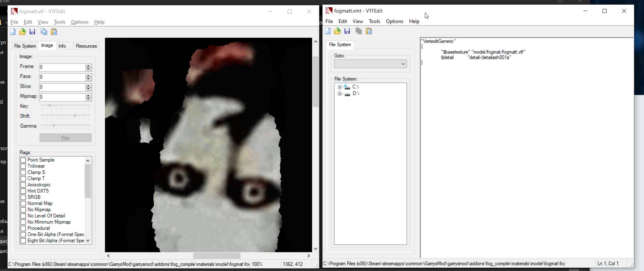Expand the C:\ drive tree node
Viewport: 644px width, 271px height.
coord(339,87)
